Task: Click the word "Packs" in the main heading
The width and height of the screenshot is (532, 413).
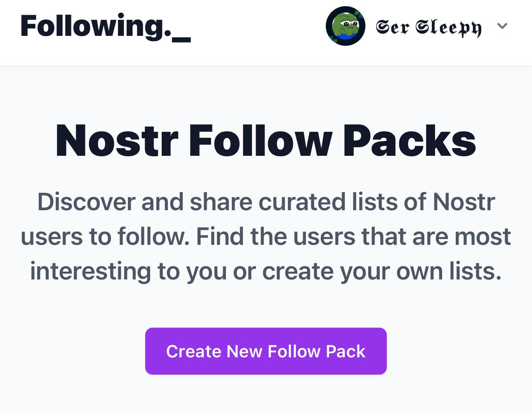Action: pos(410,141)
